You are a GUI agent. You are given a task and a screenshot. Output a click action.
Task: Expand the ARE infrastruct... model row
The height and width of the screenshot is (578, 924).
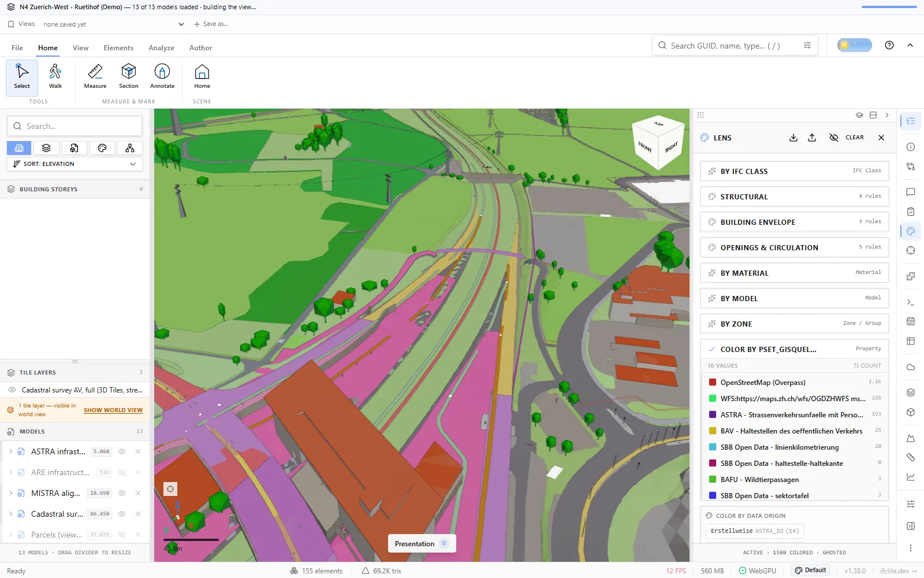click(10, 472)
